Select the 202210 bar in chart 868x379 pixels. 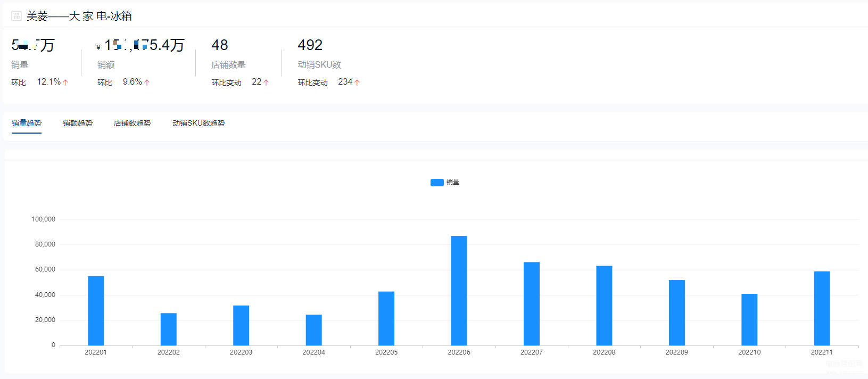click(x=749, y=320)
